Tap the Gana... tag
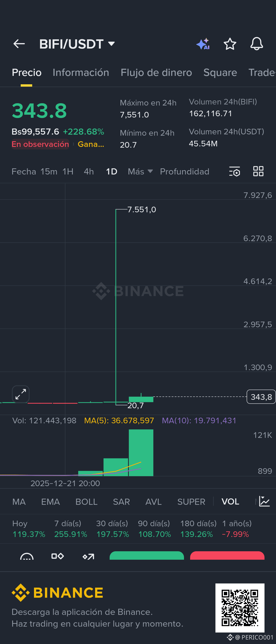 [91, 144]
